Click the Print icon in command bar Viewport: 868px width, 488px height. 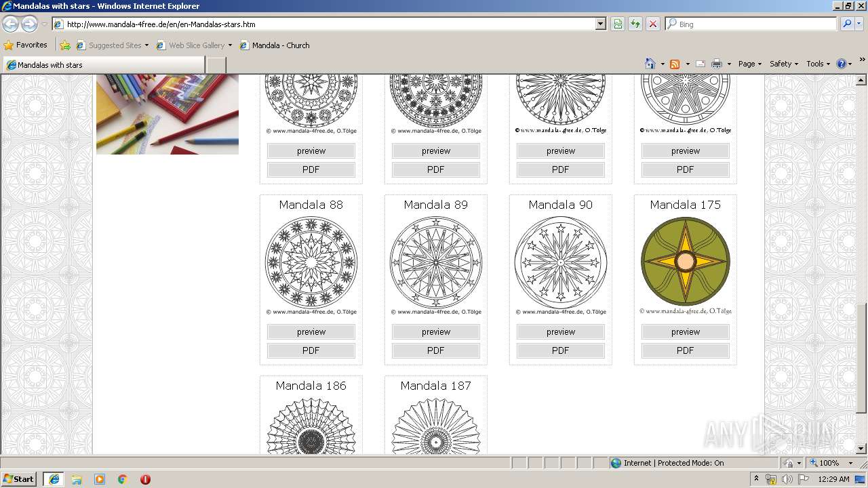tap(717, 64)
